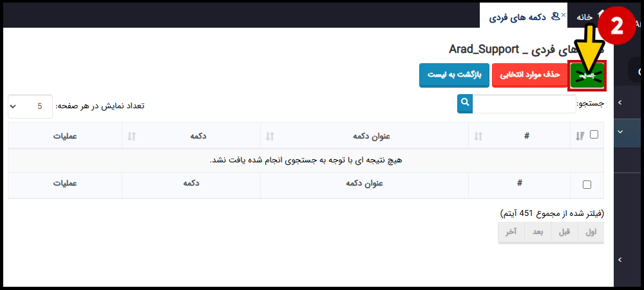Click the user icon on دکمه های فردی tab

tap(555, 16)
